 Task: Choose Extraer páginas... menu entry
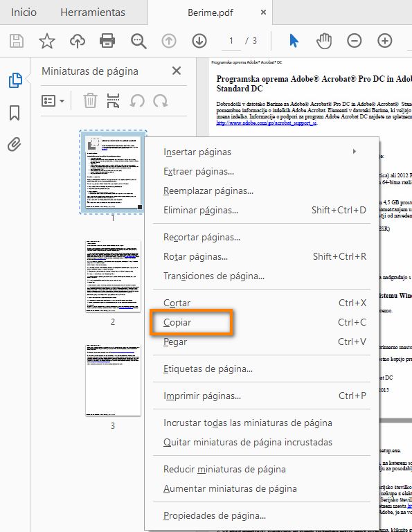coord(261,171)
